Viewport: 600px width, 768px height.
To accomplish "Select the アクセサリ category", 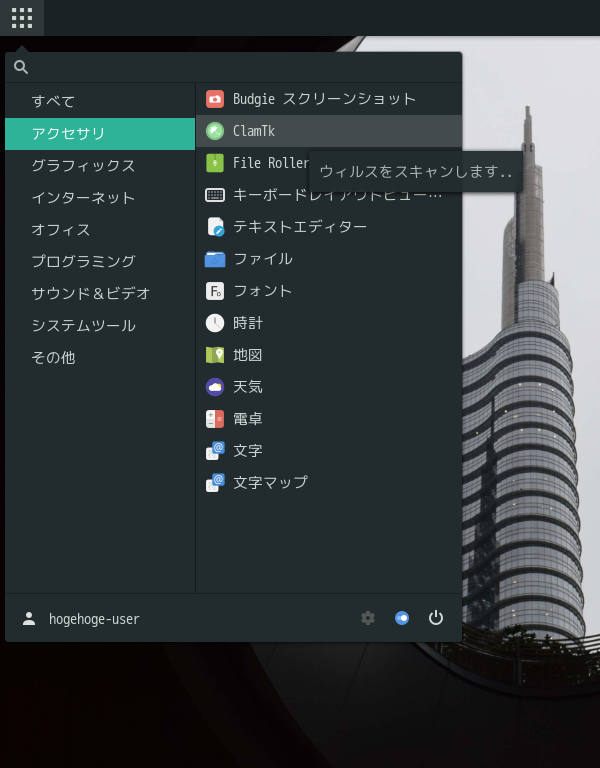I will point(100,134).
